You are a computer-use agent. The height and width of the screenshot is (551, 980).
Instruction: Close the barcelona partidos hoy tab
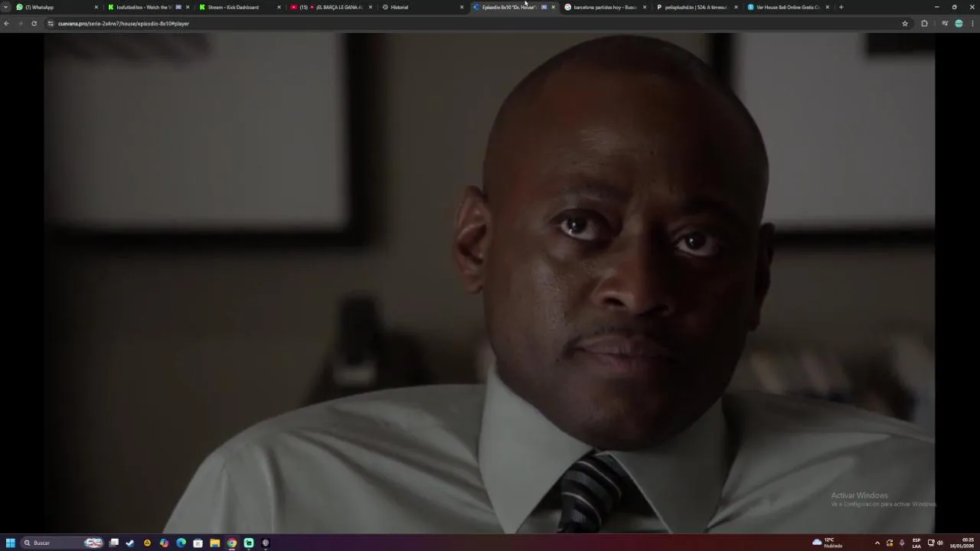[645, 7]
